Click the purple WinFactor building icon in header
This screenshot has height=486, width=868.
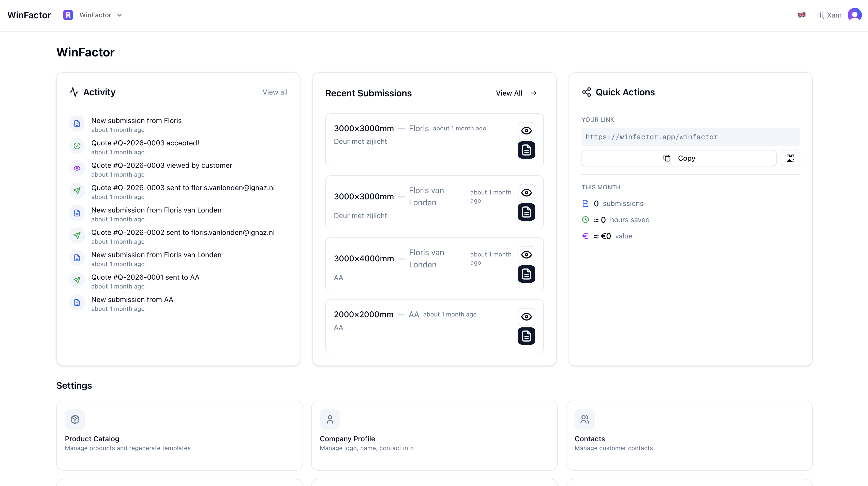coord(68,15)
